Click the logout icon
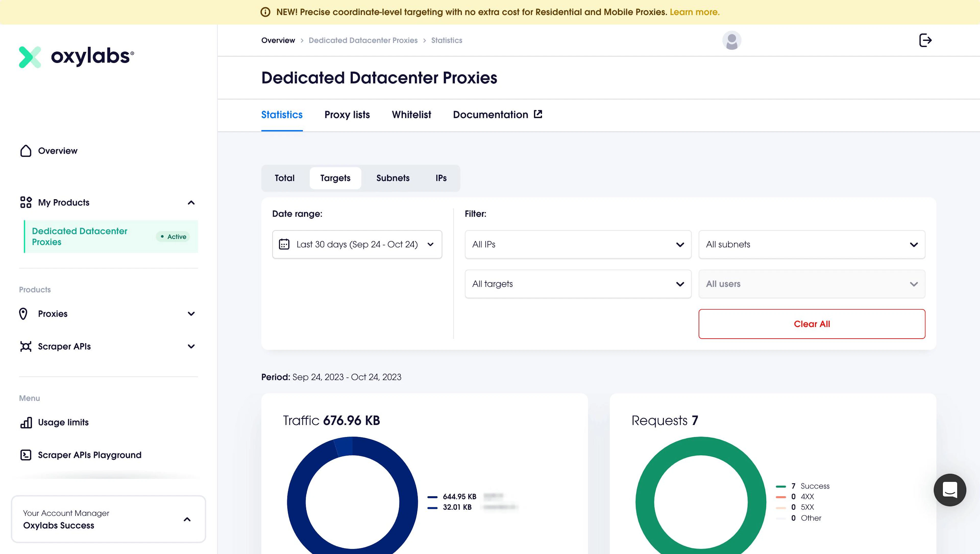Viewport: 980px width, 554px height. 925,40
